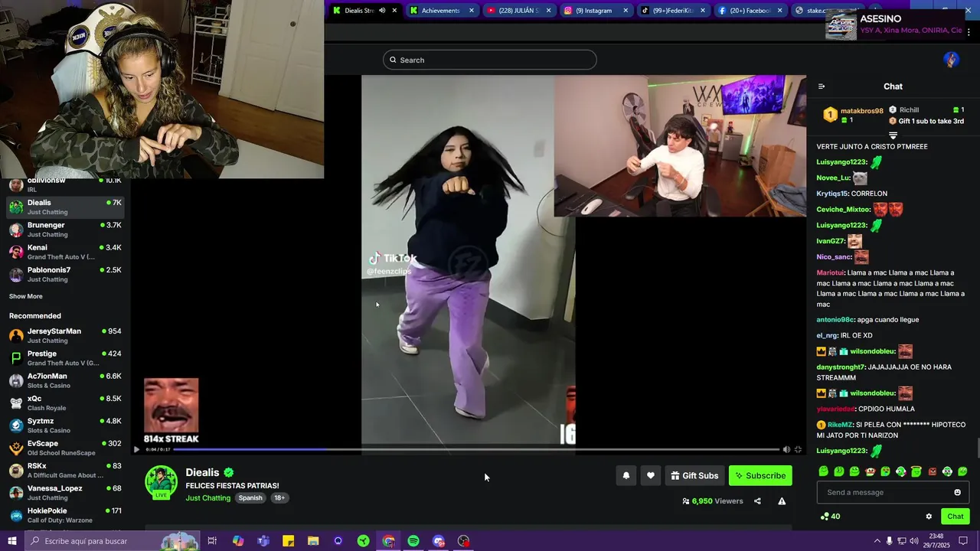Follow Diealis with the heart icon
The width and height of the screenshot is (980, 551).
[x=651, y=475]
